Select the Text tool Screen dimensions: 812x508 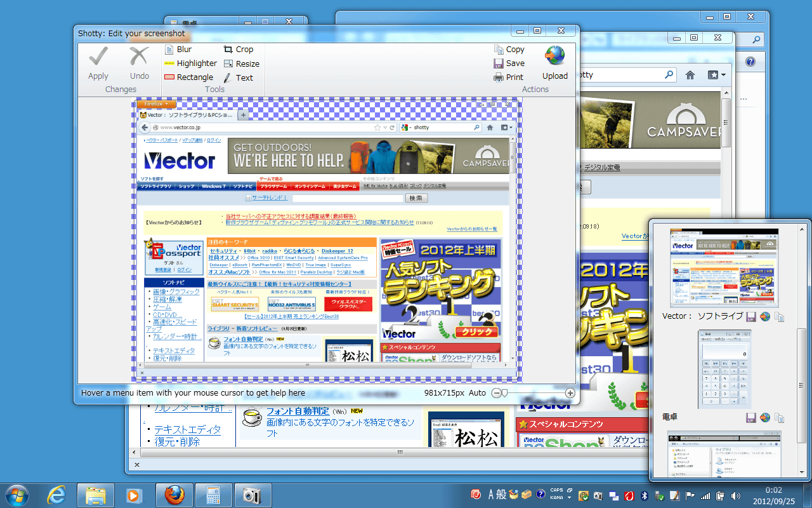(239, 77)
